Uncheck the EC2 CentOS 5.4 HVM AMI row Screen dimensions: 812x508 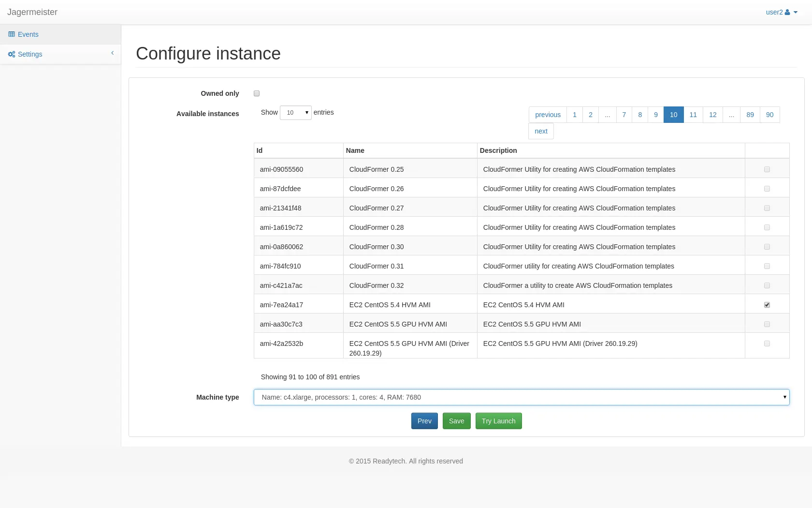tap(767, 305)
